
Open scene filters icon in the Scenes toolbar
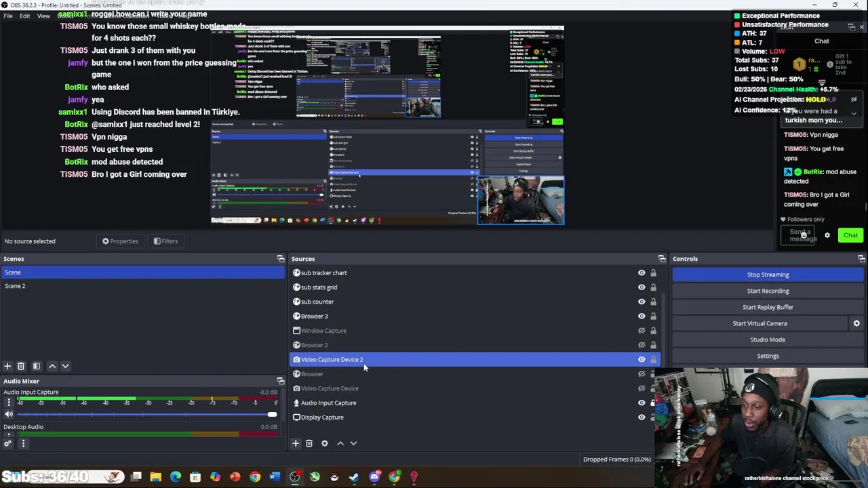pyautogui.click(x=37, y=366)
